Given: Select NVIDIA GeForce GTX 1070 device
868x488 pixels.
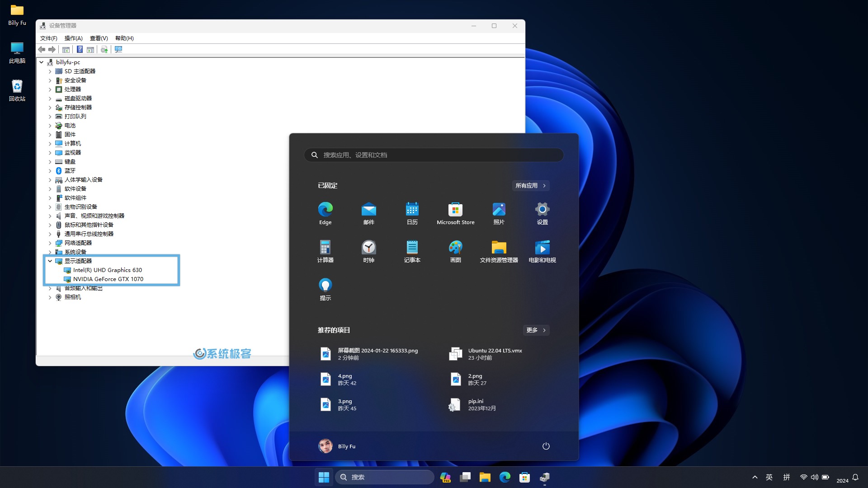Looking at the screenshot, I should click(x=108, y=279).
